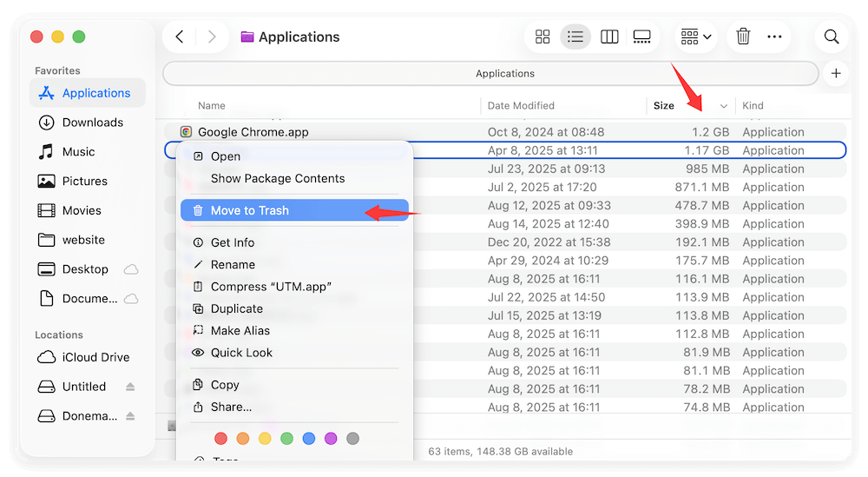Screen dimensions: 868x477
Task: Choose Show Package Contents
Action: (294, 178)
